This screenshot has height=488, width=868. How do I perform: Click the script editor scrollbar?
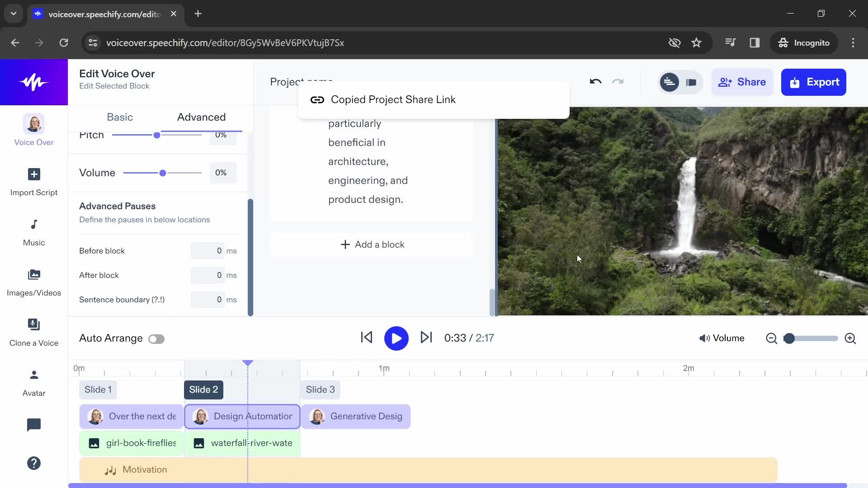coord(492,302)
